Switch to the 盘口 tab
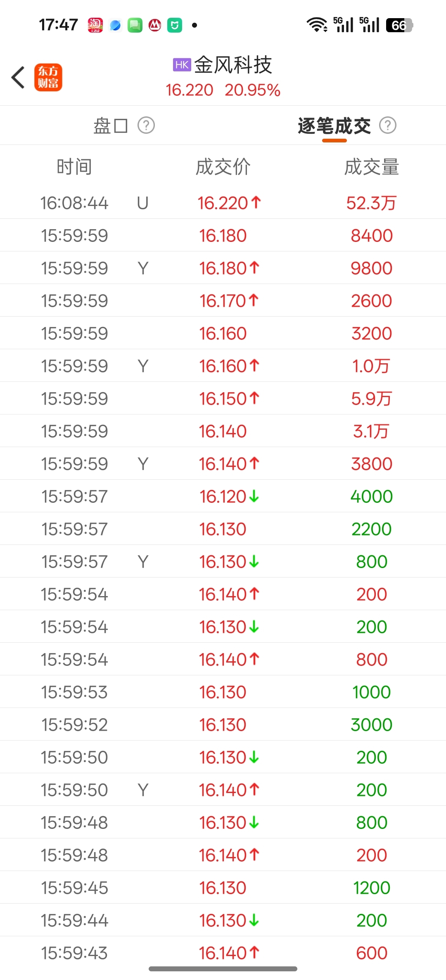This screenshot has width=446, height=980. [110, 125]
